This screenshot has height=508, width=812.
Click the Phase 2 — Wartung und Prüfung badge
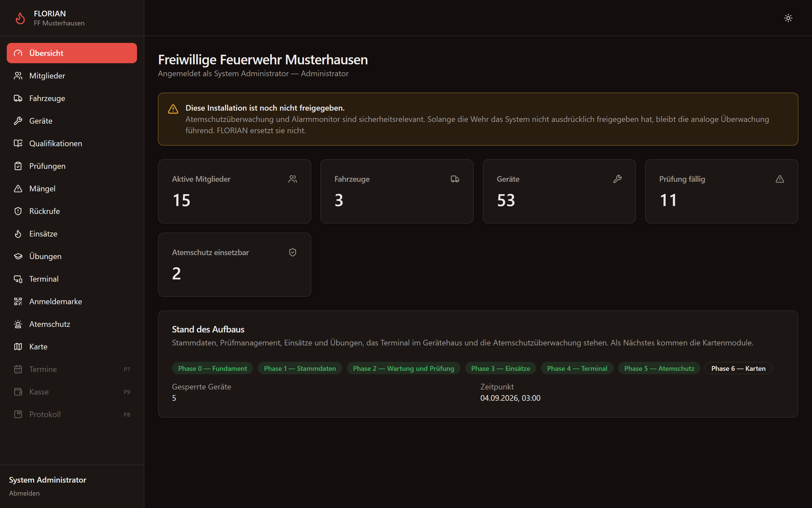[x=403, y=368]
